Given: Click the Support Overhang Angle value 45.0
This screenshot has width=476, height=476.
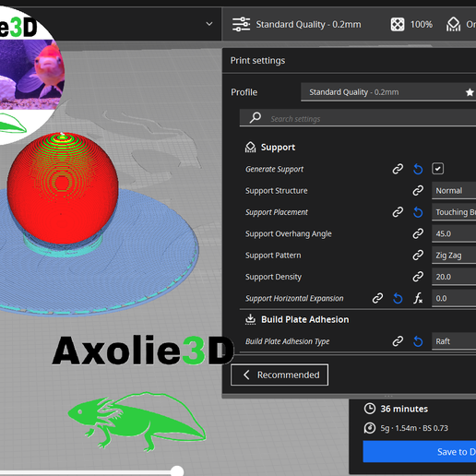Looking at the screenshot, I should pos(454,233).
